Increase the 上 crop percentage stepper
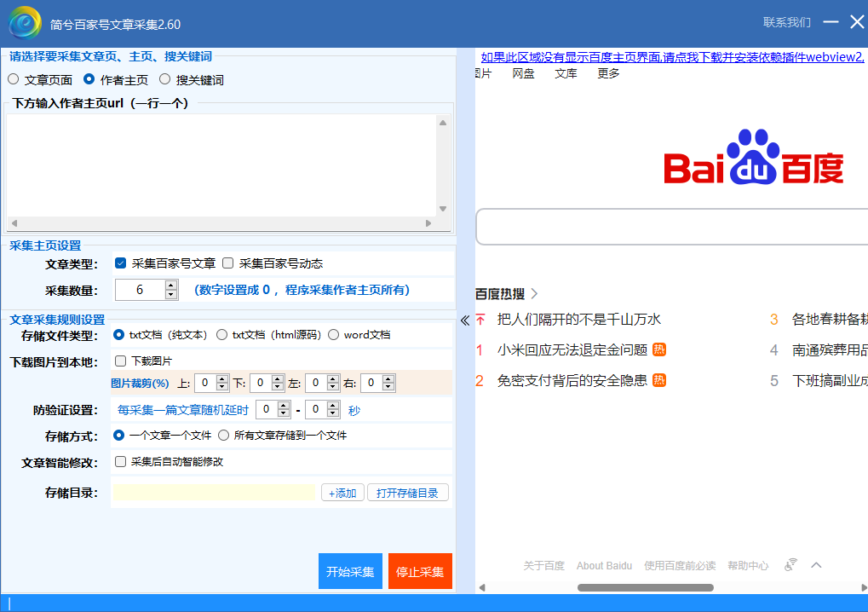Viewport: 868px width, 612px height. click(x=222, y=378)
